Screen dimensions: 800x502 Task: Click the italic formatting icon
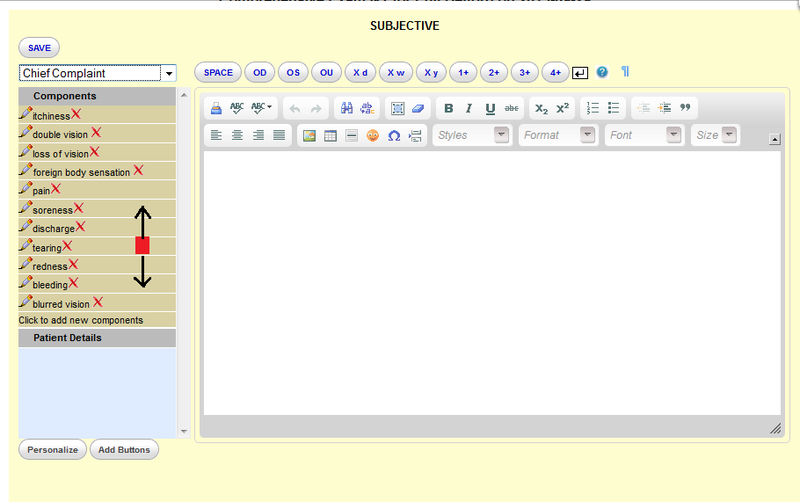468,108
